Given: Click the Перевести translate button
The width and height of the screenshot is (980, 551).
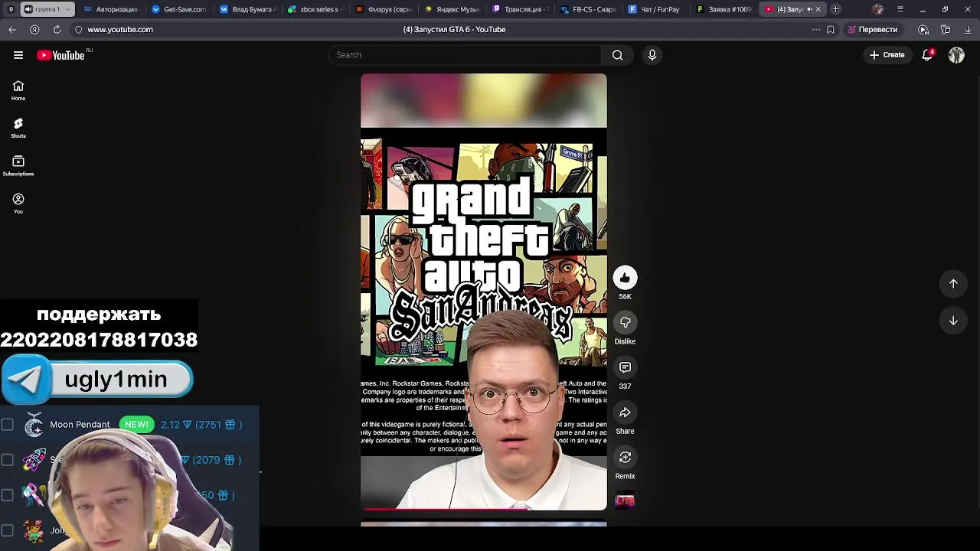Looking at the screenshot, I should pyautogui.click(x=873, y=29).
